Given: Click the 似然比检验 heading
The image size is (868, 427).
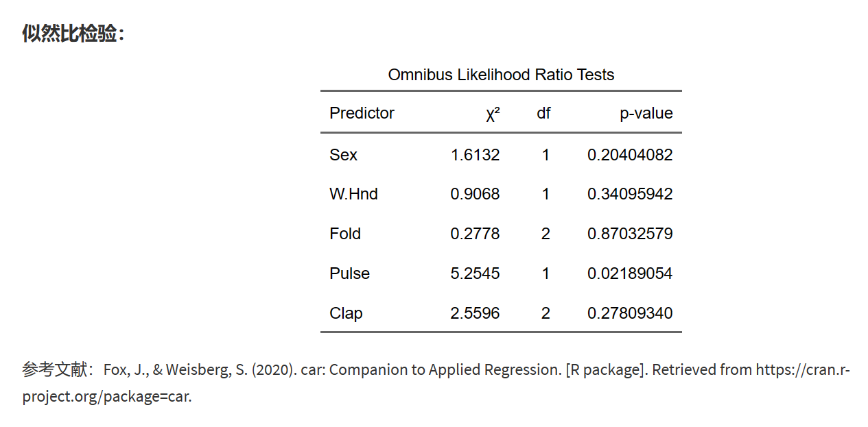Looking at the screenshot, I should point(73,33).
